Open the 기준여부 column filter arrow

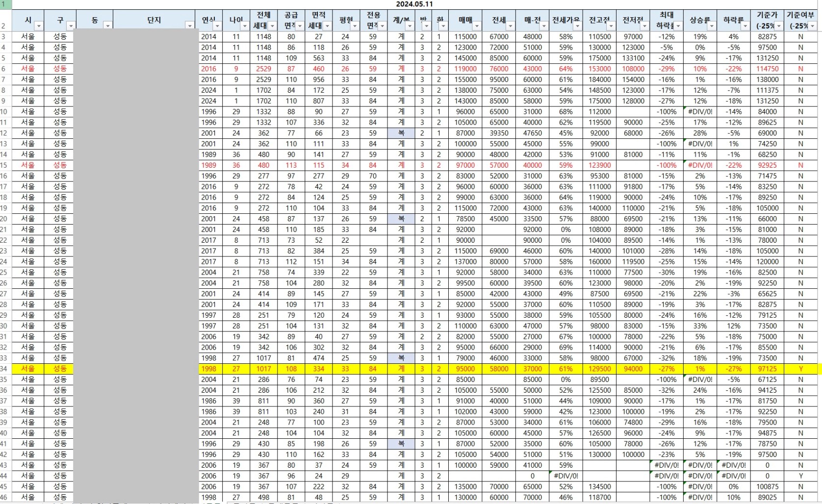pyautogui.click(x=812, y=25)
